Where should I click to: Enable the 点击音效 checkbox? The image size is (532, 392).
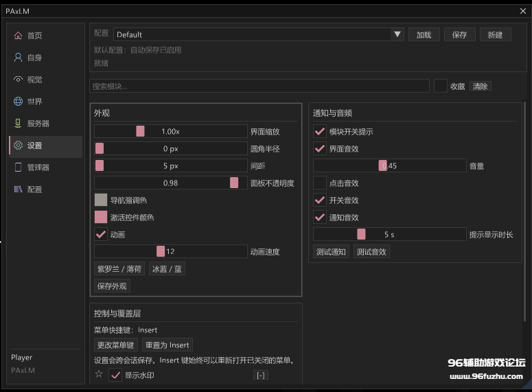320,183
